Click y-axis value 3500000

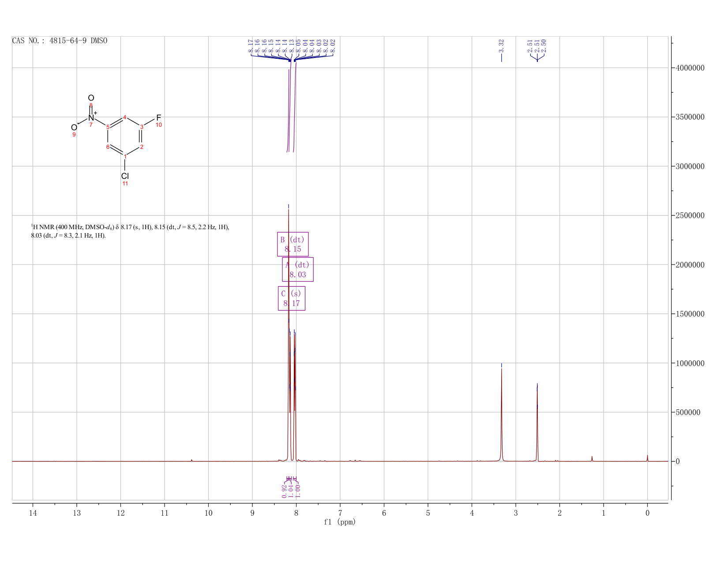(x=690, y=117)
